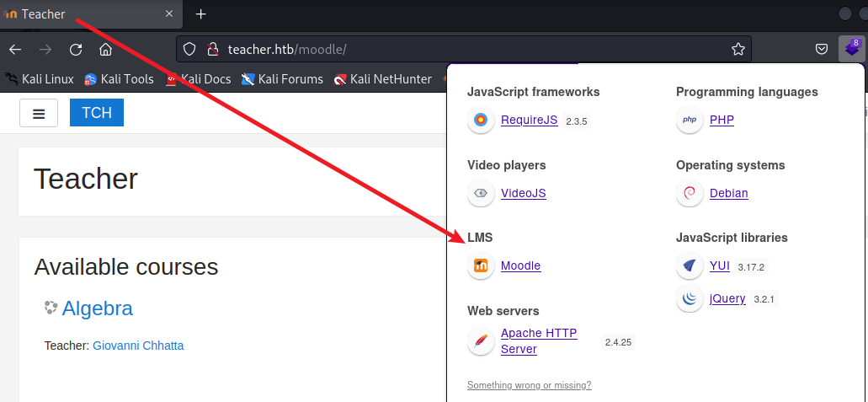Toggle the Moodle hamburger side menu
Screen dimensions: 868x402
pos(39,113)
